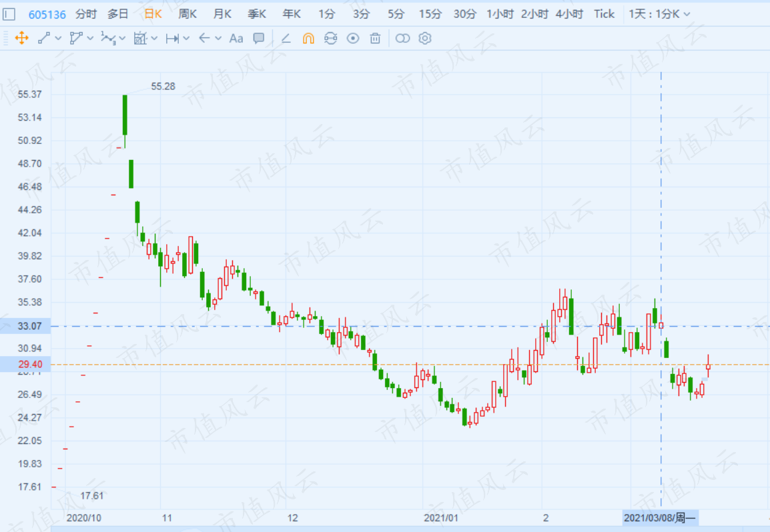
Task: Switch to the 周K tab
Action: 187,14
